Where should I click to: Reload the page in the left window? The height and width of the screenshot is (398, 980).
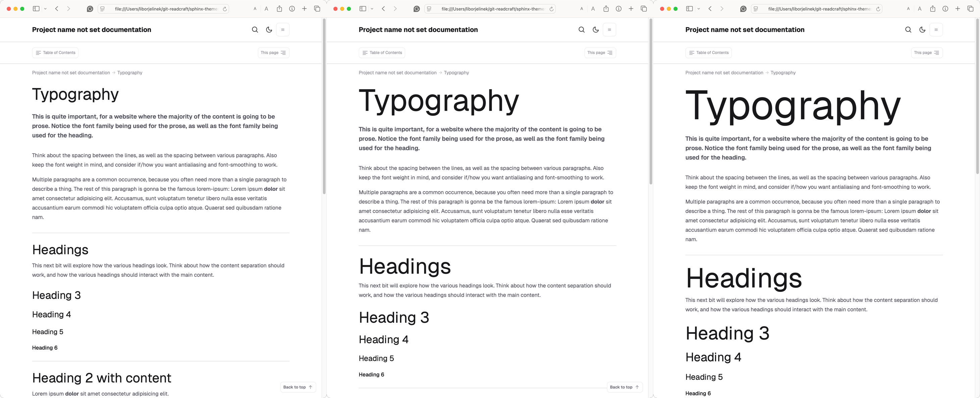pos(225,9)
